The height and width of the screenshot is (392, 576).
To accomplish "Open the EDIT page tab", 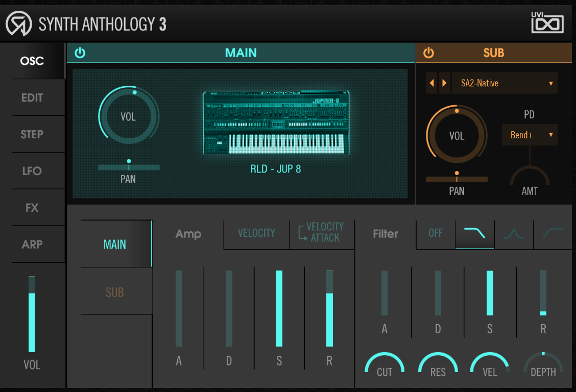I will [x=32, y=97].
